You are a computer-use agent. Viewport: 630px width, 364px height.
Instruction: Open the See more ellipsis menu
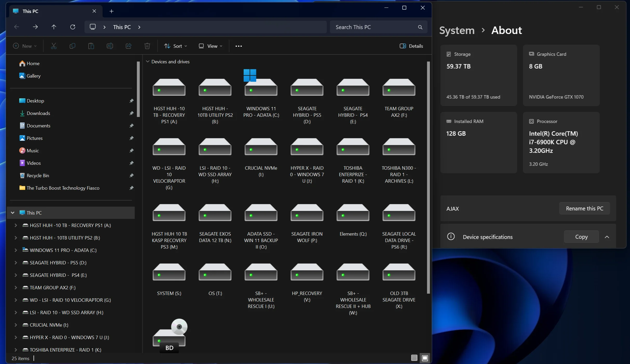[x=239, y=46]
